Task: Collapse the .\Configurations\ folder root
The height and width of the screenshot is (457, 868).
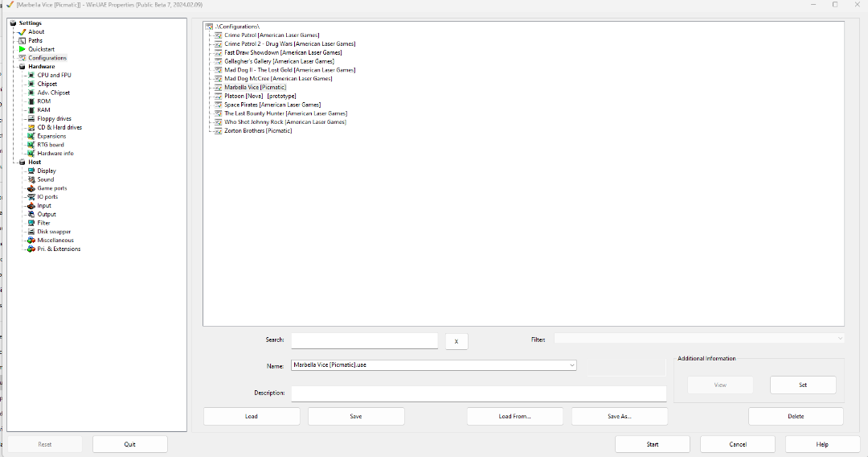Action: (x=209, y=27)
